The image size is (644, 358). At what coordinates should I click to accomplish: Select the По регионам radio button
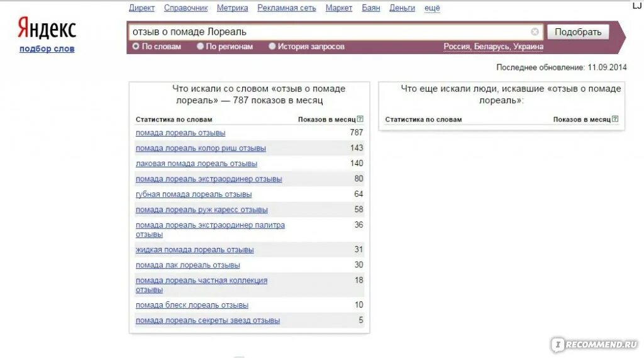(x=200, y=47)
